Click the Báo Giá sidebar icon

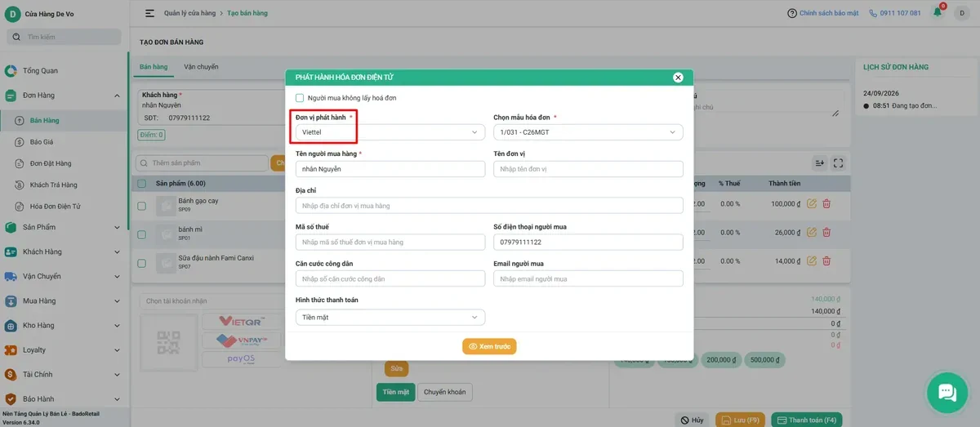pyautogui.click(x=20, y=141)
